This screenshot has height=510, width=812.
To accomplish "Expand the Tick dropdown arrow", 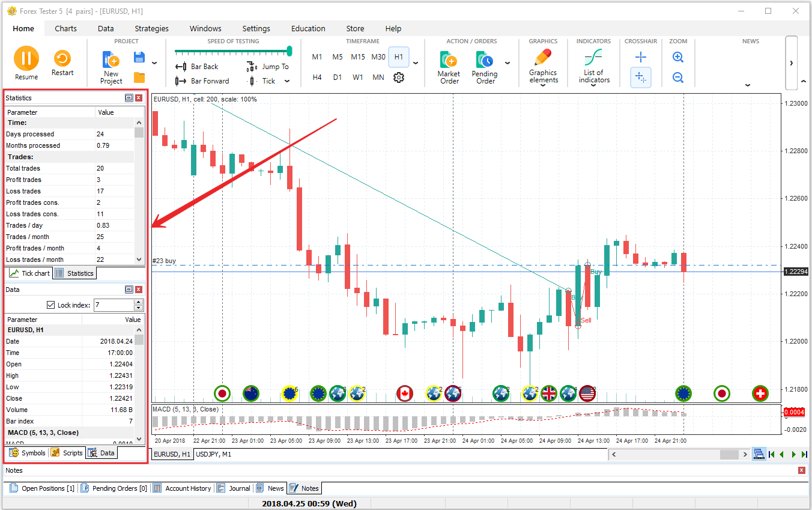I will (287, 81).
